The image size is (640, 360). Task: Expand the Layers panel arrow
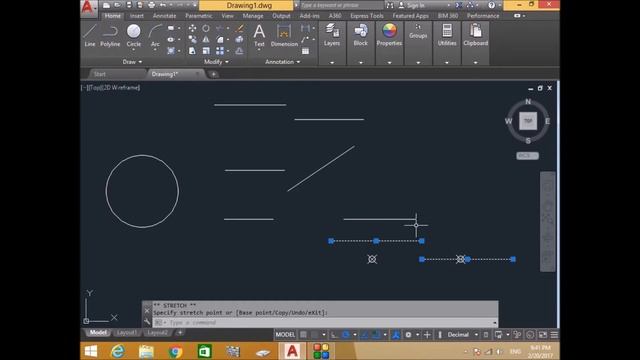pos(332,62)
